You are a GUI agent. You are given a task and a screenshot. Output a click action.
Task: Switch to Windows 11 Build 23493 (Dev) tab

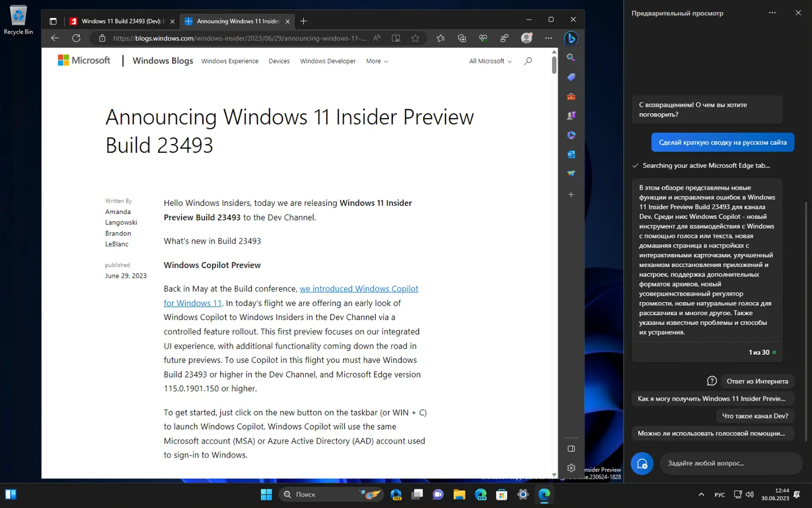point(122,21)
